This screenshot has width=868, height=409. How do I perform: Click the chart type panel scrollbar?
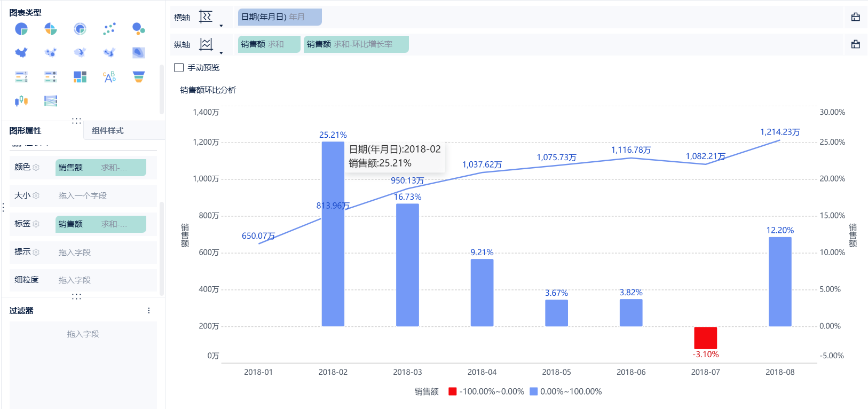point(161,89)
